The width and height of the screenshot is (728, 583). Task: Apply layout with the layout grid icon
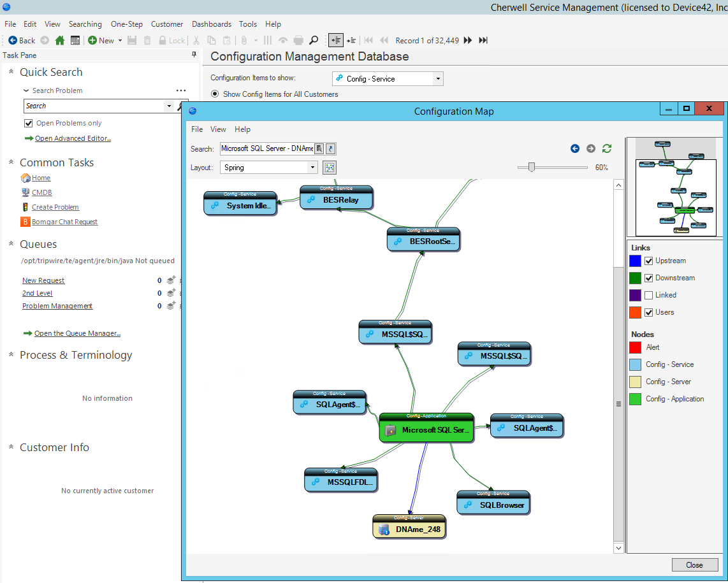click(330, 168)
